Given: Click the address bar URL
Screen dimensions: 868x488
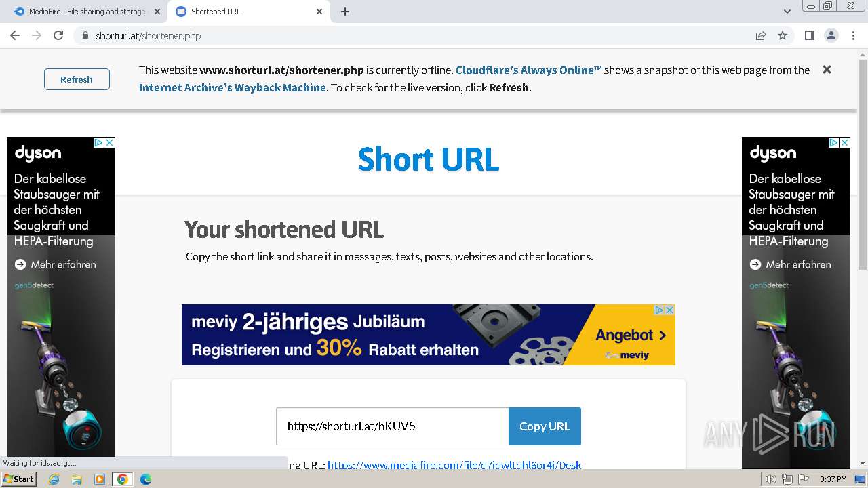Looking at the screenshot, I should 149,36.
